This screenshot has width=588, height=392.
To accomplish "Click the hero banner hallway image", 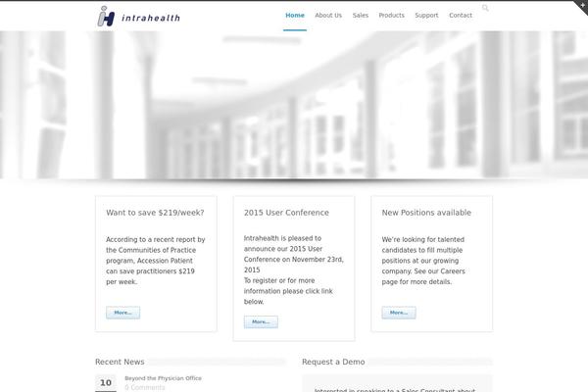I will [294, 105].
